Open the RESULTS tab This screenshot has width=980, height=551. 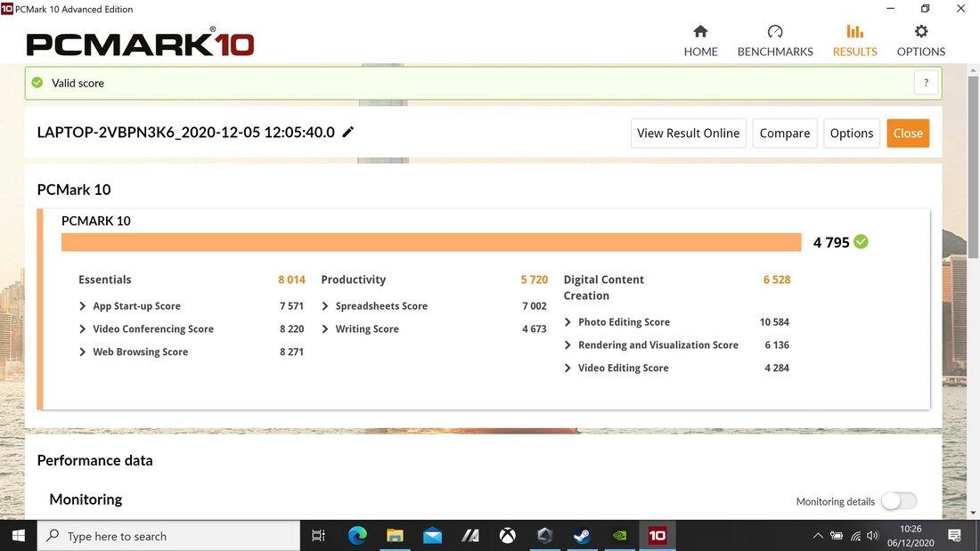(x=854, y=41)
